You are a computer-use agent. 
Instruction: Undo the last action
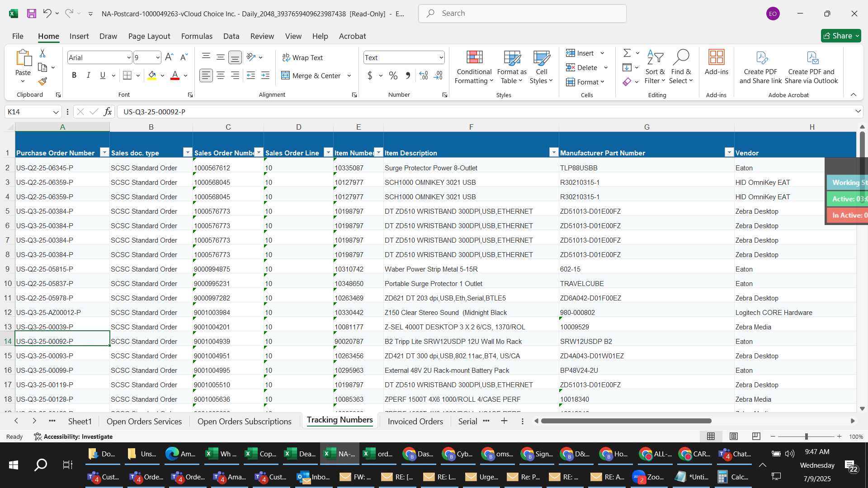pos(47,14)
